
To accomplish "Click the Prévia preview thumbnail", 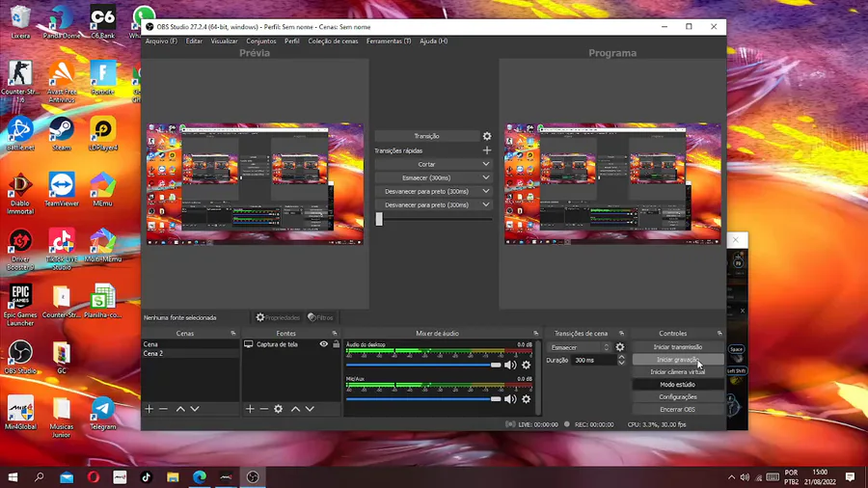I will tap(255, 183).
